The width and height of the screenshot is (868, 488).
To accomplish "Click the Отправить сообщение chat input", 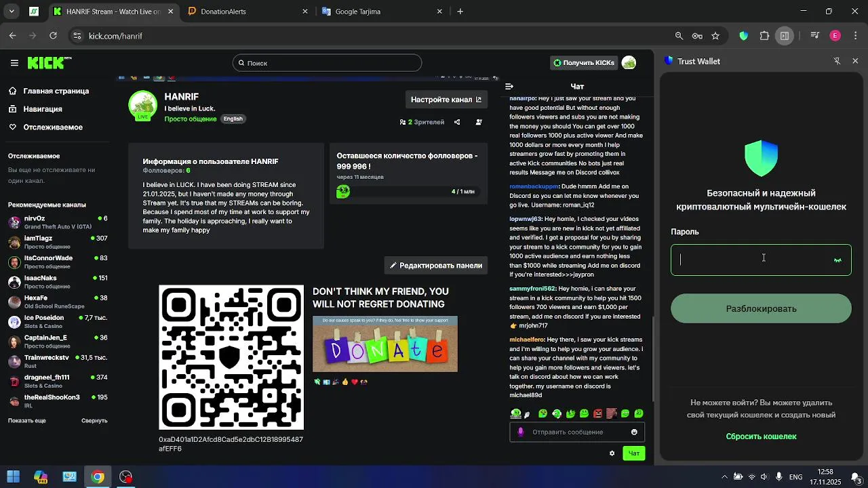I will (x=576, y=432).
